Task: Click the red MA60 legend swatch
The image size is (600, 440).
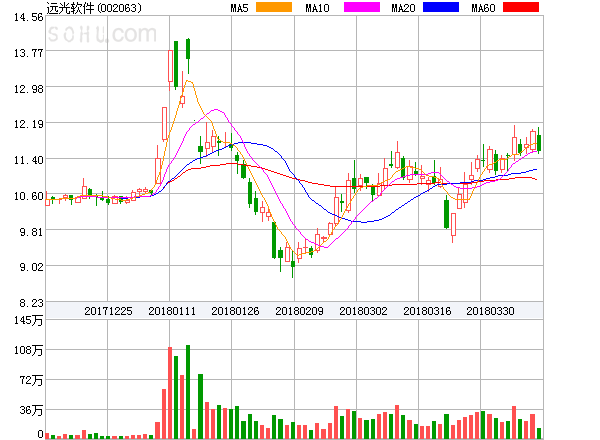Action: coord(521,7)
